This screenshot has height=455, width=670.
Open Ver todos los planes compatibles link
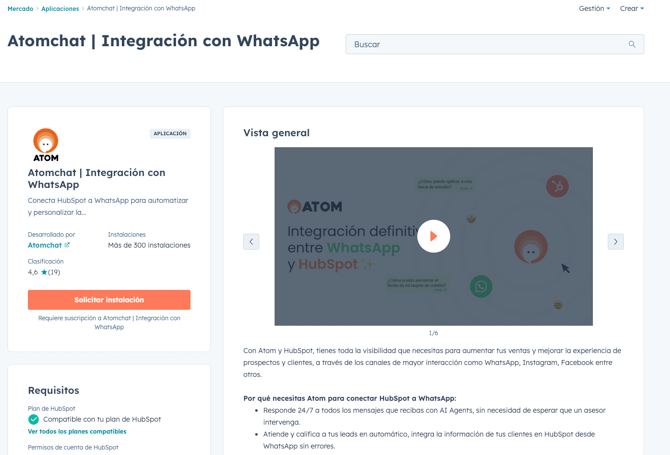tap(77, 432)
